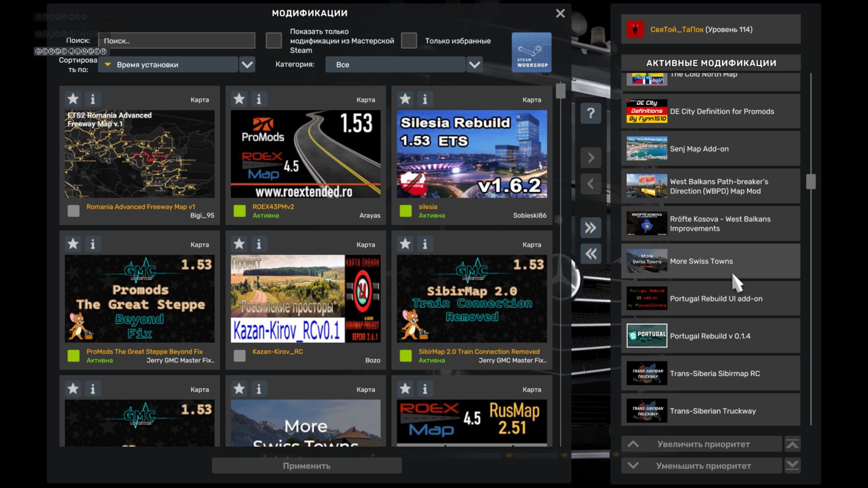The width and height of the screenshot is (868, 488).
Task: Show info for ProMods Great Steppe Fix
Action: [93, 244]
